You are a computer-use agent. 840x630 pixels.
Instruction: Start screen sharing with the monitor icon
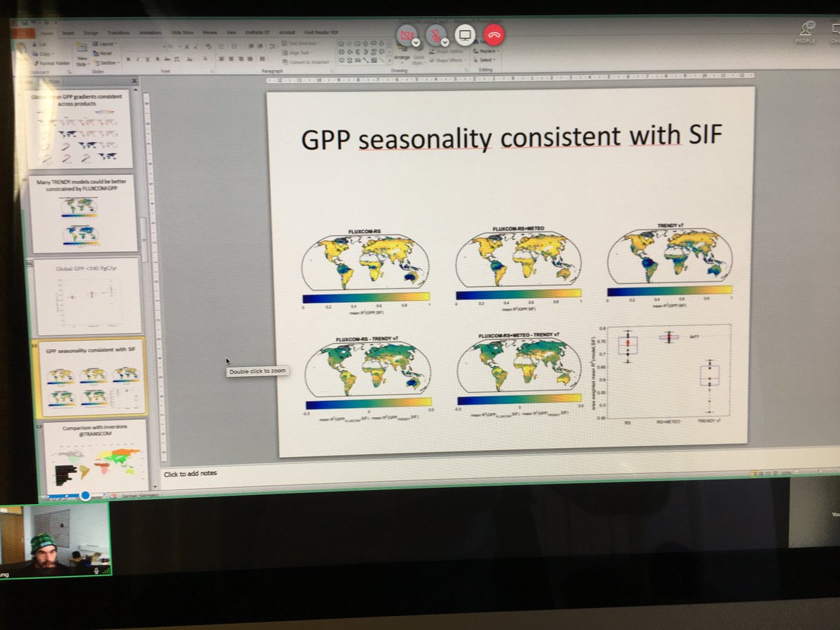click(464, 35)
